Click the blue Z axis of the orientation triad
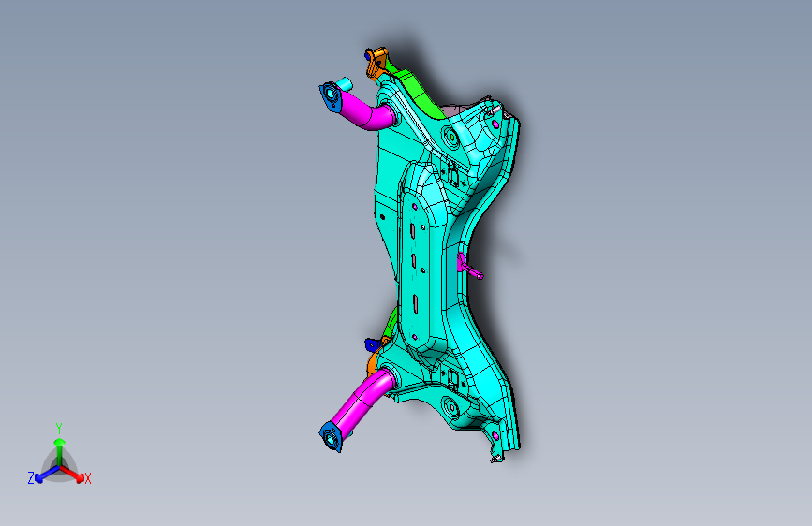Viewport: 812px width, 526px height. click(47, 475)
